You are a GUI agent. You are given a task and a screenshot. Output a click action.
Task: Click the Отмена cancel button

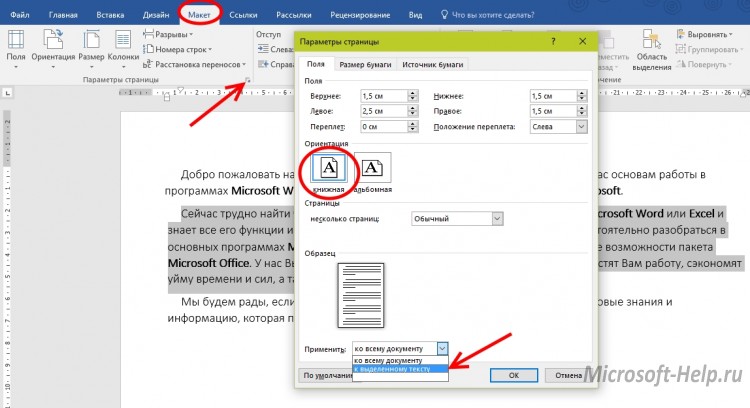[x=566, y=374]
